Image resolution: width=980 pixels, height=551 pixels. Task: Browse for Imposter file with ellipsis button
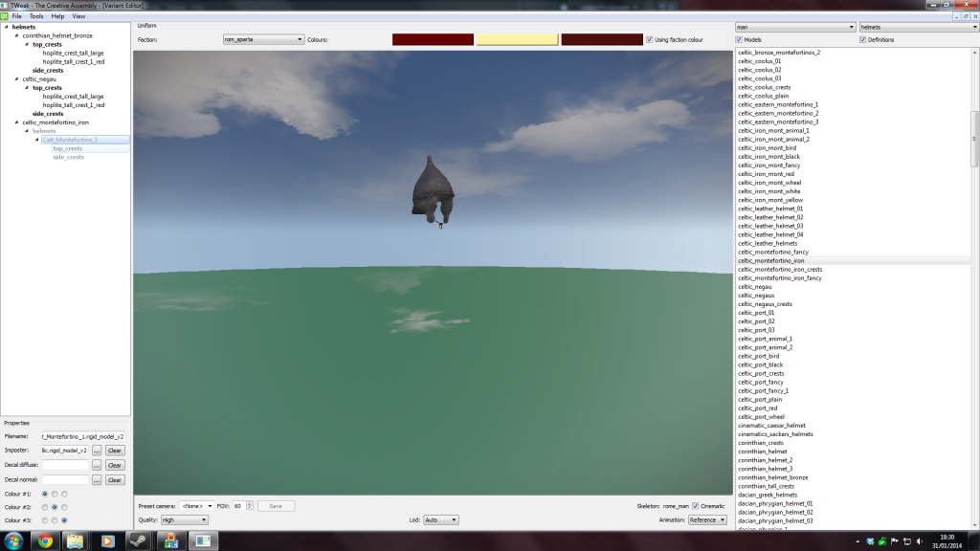(x=97, y=450)
